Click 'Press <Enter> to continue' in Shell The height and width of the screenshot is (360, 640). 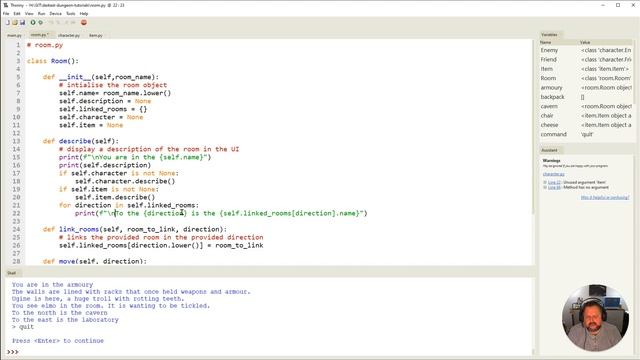[x=58, y=341]
